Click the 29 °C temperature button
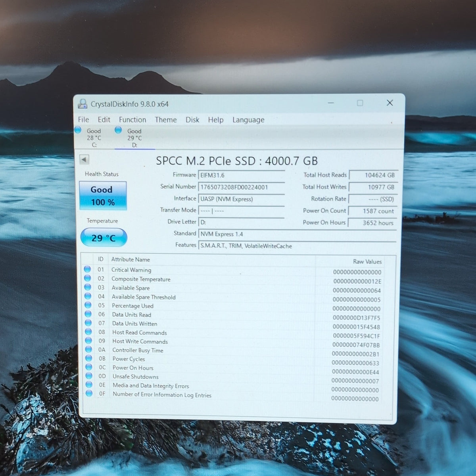Image resolution: width=476 pixels, height=476 pixels. [104, 238]
